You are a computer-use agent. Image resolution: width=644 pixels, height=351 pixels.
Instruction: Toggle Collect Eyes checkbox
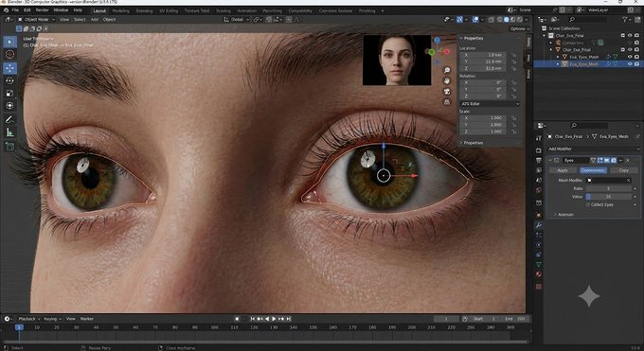(588, 204)
